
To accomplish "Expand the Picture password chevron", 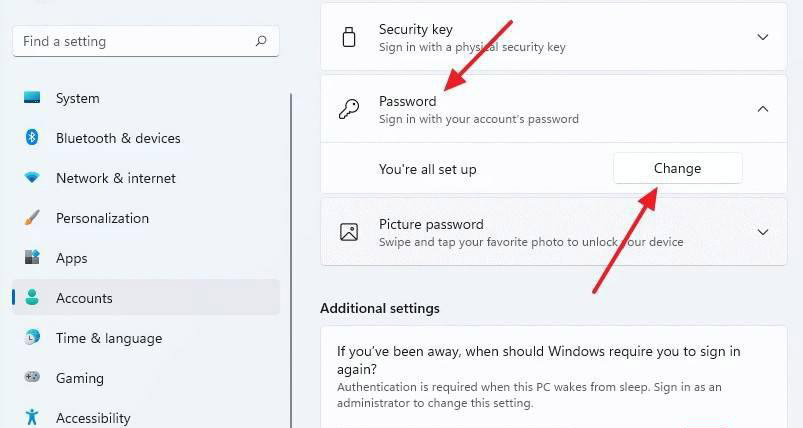I will 763,232.
